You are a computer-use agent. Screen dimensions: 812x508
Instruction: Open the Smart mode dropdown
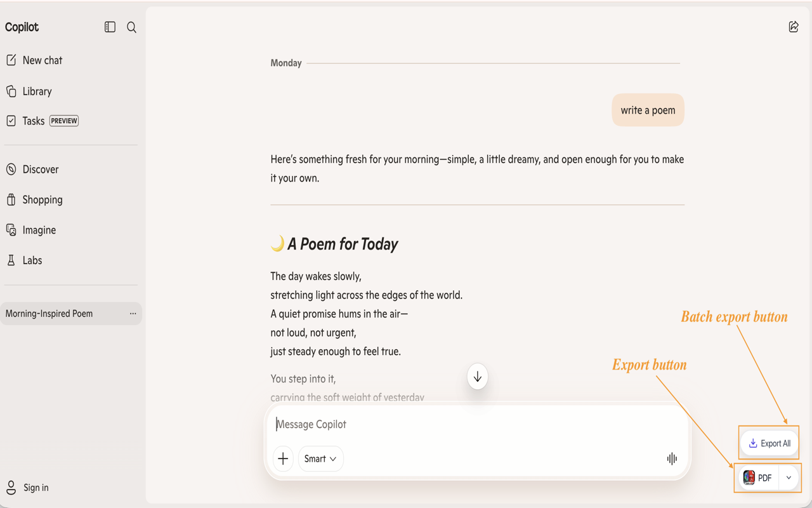[x=320, y=458]
